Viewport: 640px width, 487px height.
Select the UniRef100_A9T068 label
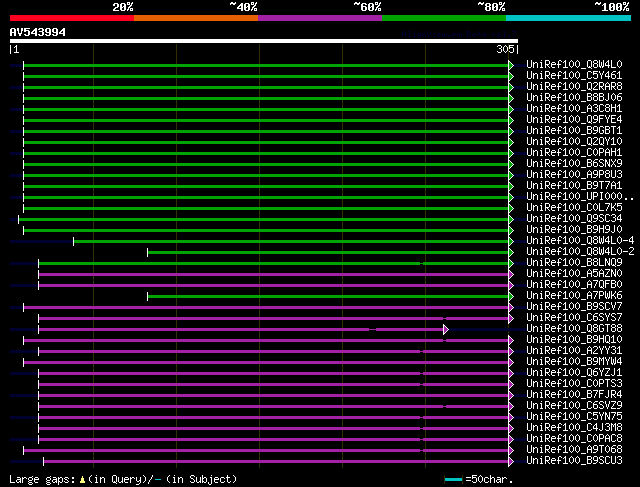574,450
